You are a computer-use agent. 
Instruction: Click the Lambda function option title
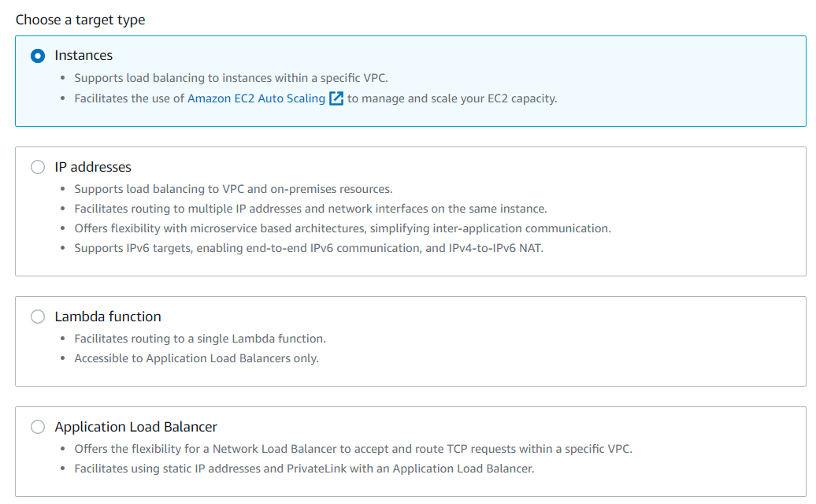coord(108,317)
